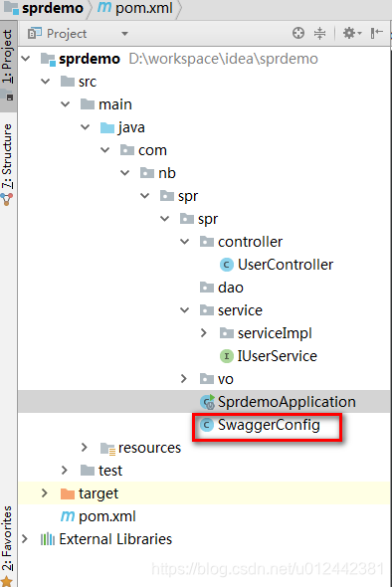Select the External Libraries label
This screenshot has width=392, height=587.
pyautogui.click(x=115, y=539)
